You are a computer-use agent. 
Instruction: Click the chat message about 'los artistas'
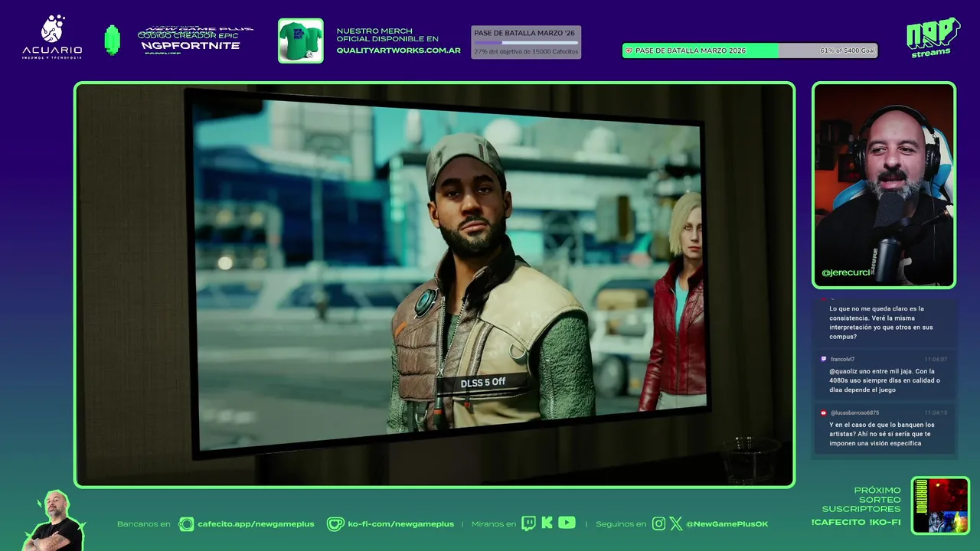(x=881, y=434)
